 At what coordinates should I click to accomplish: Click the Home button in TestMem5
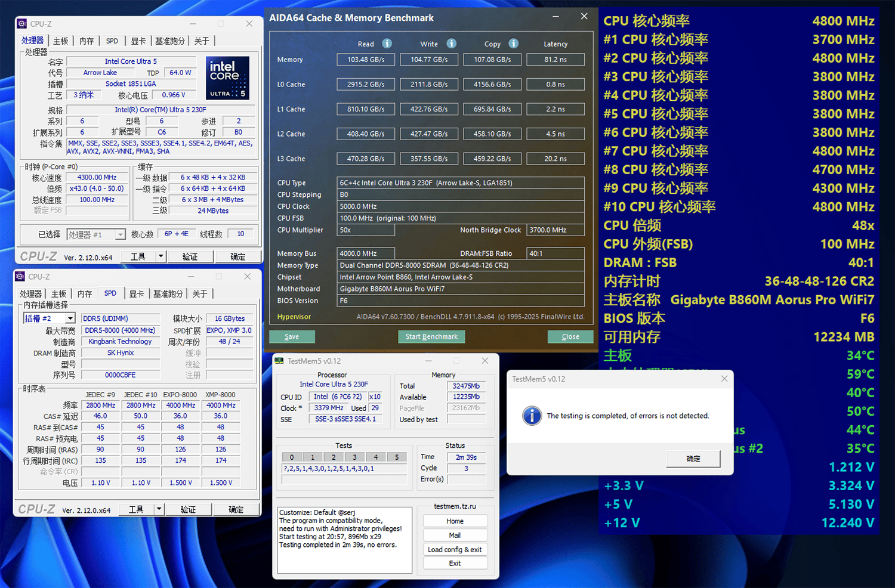pos(455,521)
